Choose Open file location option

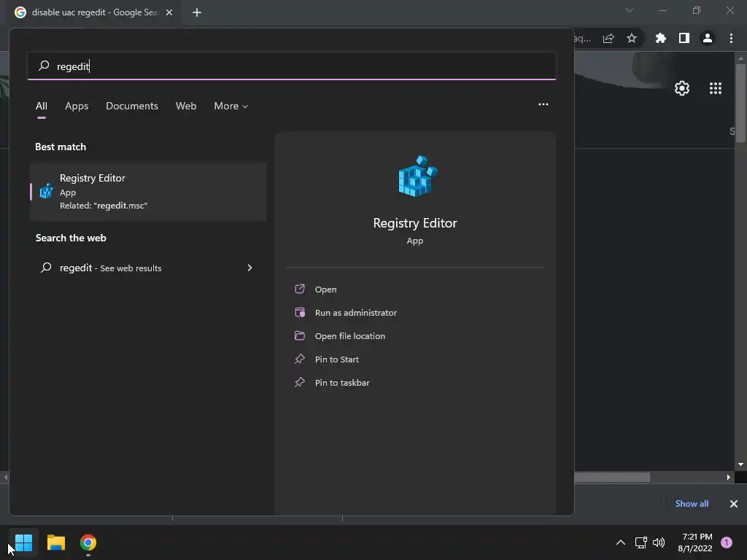click(x=349, y=336)
